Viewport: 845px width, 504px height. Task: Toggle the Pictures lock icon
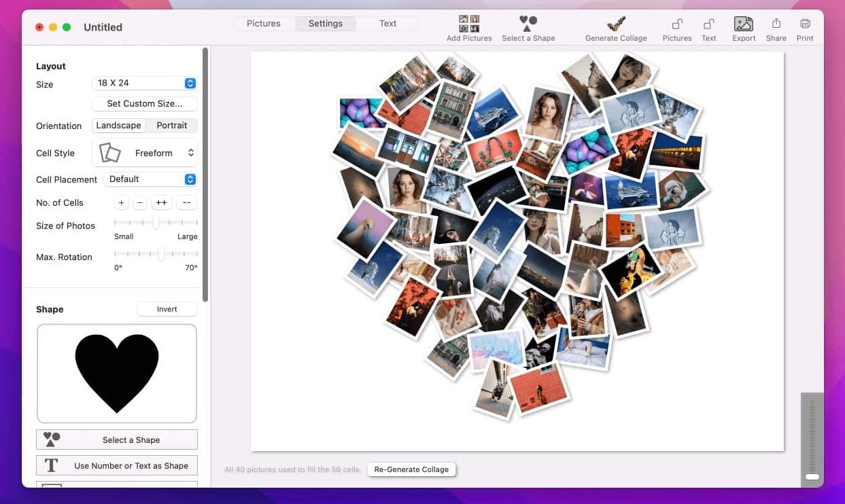click(x=677, y=24)
